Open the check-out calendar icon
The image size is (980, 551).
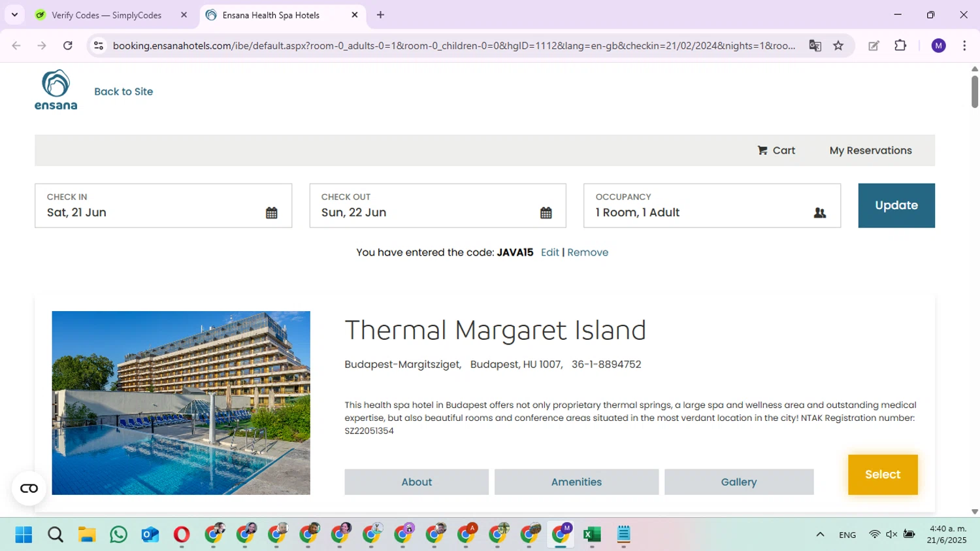(x=546, y=212)
